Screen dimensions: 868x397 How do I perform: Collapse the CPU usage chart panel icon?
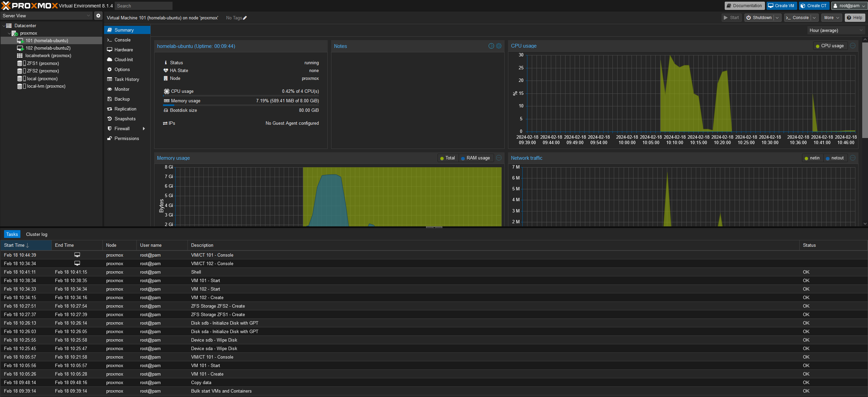(x=852, y=46)
